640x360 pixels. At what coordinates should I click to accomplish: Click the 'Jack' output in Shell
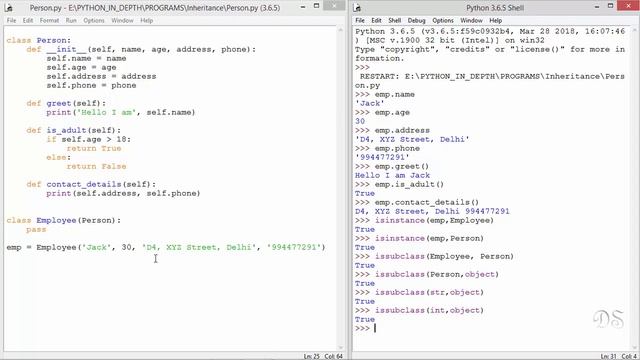[x=370, y=103]
